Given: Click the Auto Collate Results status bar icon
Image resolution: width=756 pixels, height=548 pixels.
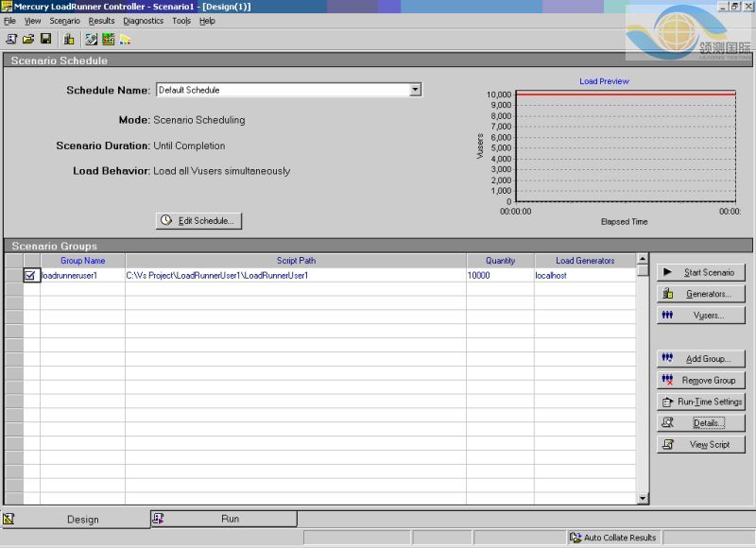Looking at the screenshot, I should click(576, 537).
